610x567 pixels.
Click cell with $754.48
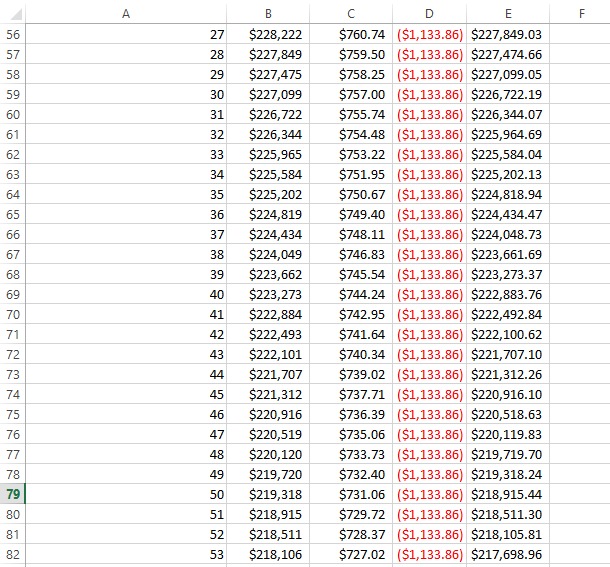[351, 134]
